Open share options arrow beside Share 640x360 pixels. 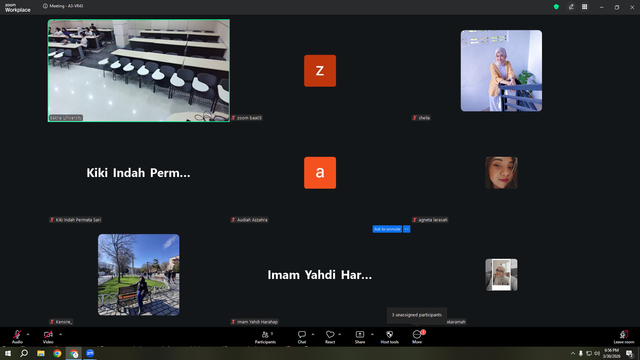click(x=372, y=335)
